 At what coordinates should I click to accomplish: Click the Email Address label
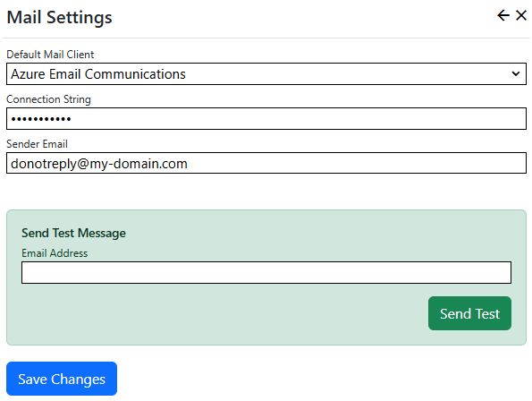55,253
